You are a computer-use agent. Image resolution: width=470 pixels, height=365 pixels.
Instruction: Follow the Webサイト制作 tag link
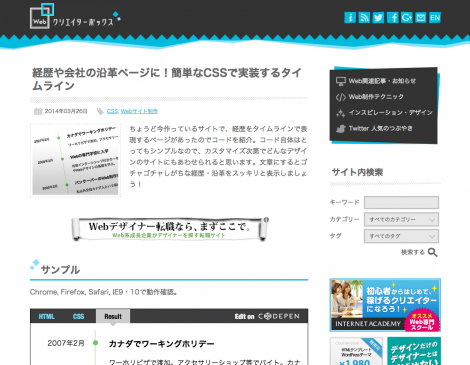[x=139, y=111]
